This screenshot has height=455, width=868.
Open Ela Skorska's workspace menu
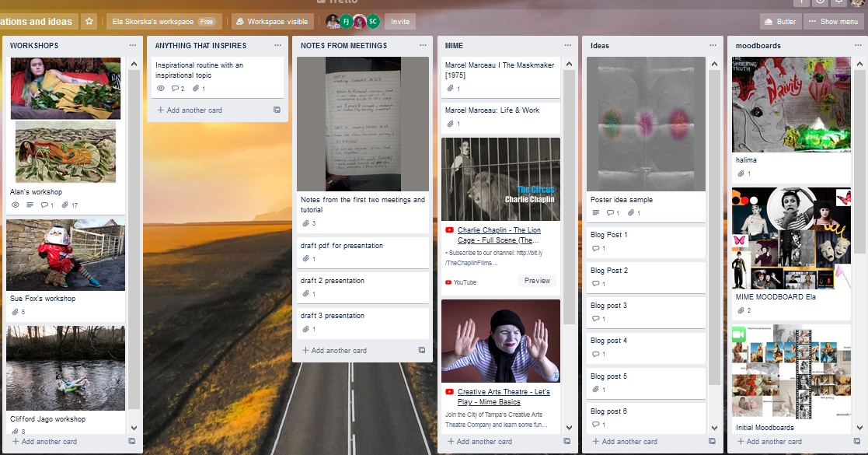click(162, 22)
